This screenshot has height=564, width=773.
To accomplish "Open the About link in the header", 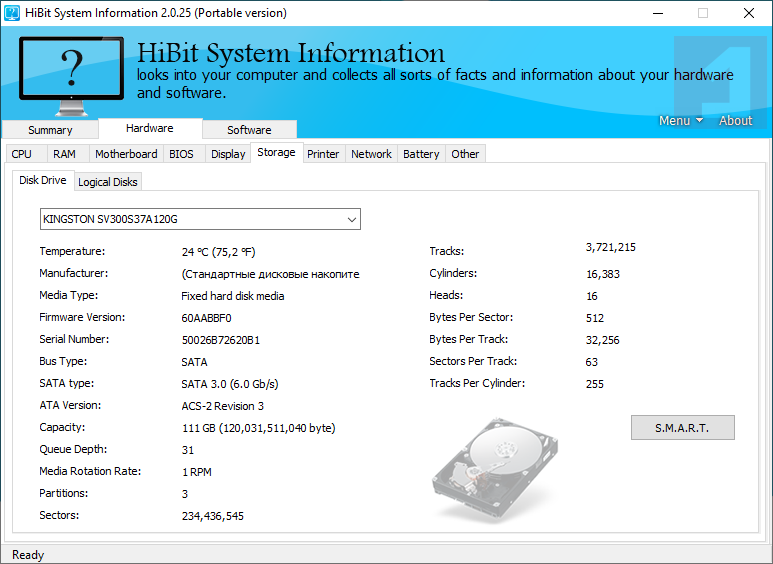I will point(735,120).
